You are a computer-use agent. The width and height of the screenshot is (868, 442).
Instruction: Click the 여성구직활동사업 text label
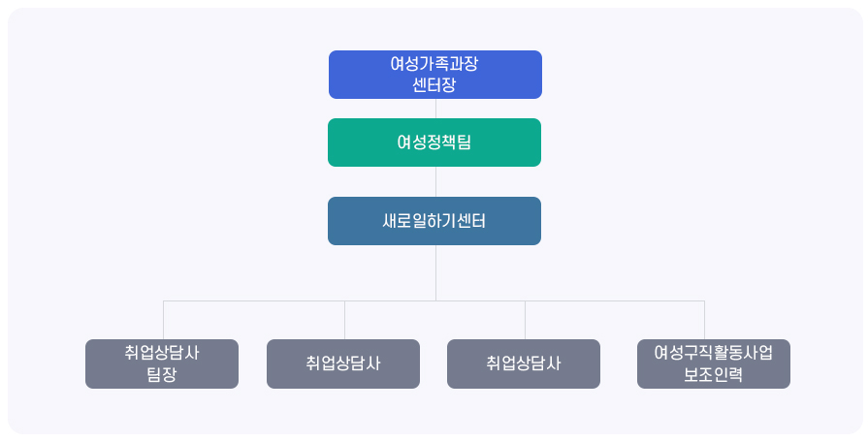point(713,353)
